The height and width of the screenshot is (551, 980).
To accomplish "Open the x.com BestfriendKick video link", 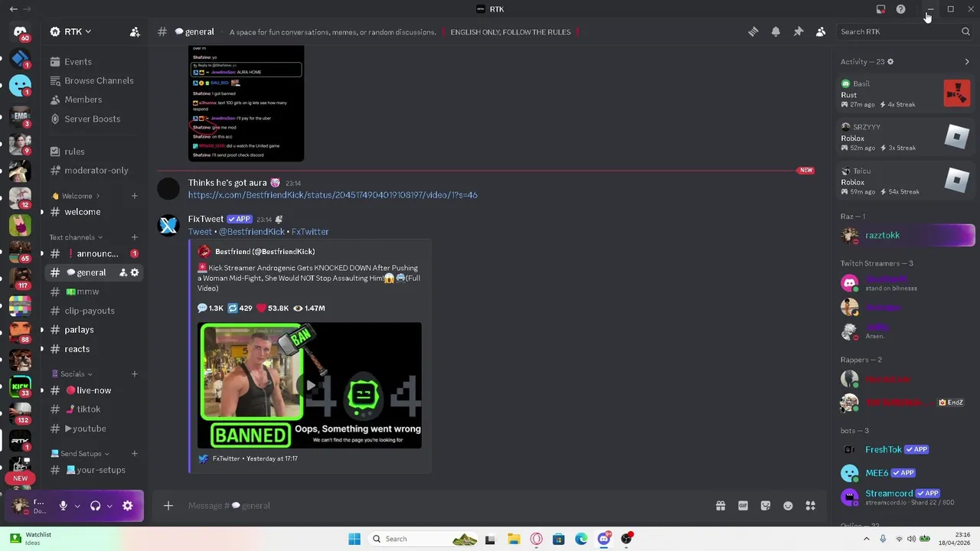I will pos(333,195).
